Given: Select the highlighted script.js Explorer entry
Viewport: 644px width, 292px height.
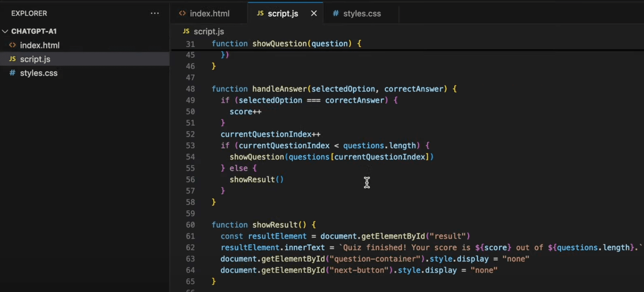Looking at the screenshot, I should 35,59.
